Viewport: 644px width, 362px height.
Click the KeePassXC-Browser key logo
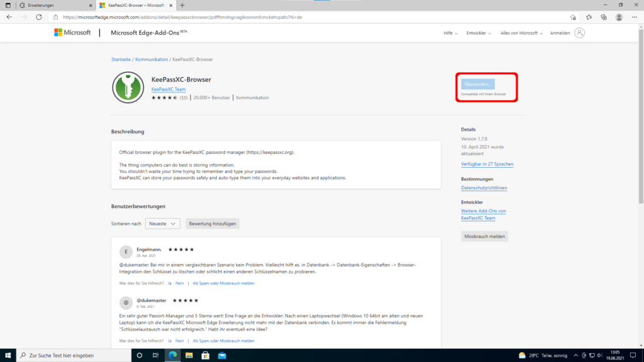(128, 87)
